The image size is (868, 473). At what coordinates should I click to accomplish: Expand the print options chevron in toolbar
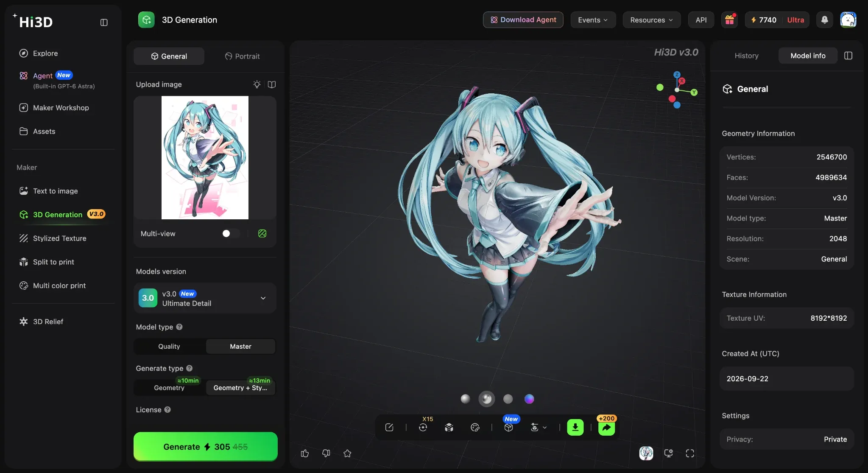[x=545, y=428]
